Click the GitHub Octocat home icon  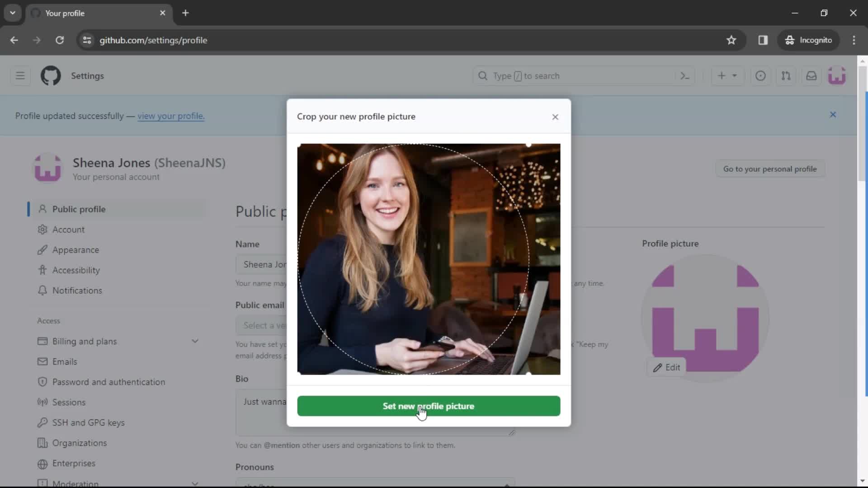tap(50, 75)
